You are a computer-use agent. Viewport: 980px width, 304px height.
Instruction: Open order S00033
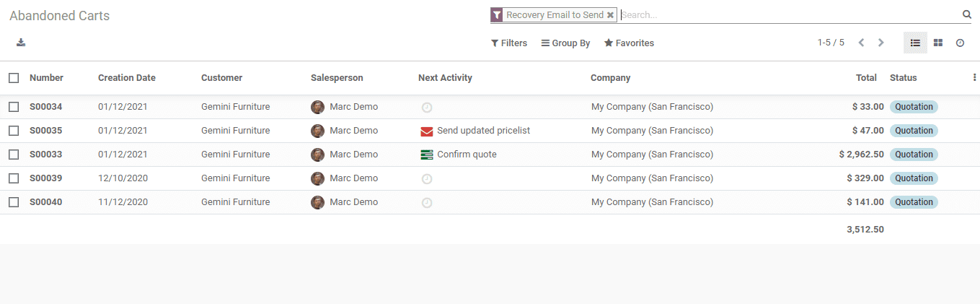point(46,155)
